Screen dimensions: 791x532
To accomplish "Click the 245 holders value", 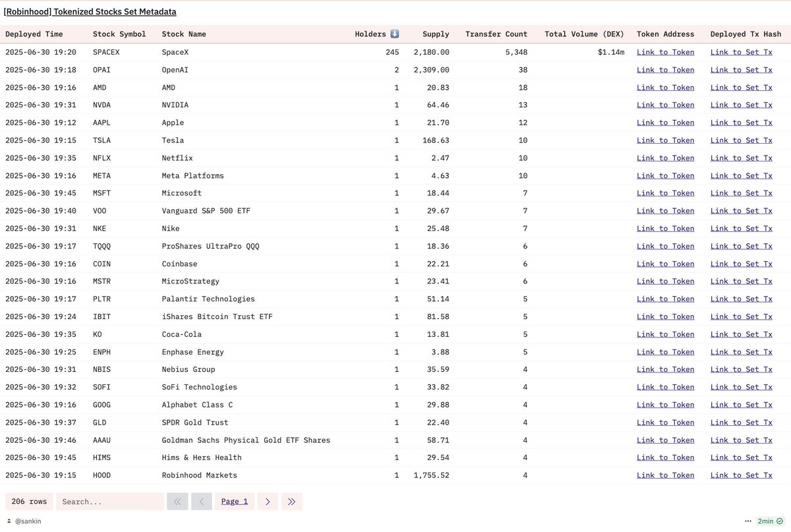I will [x=392, y=52].
